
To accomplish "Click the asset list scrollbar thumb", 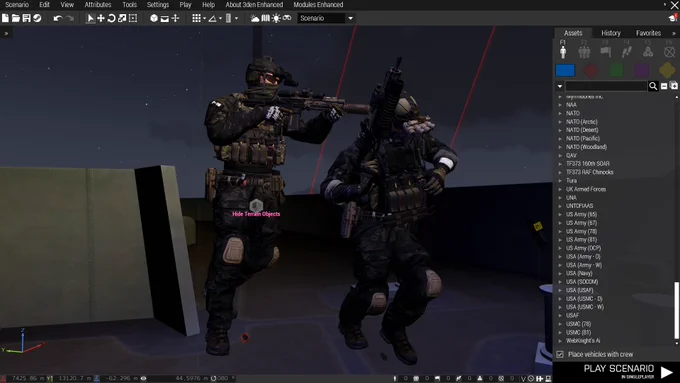I will [x=676, y=310].
